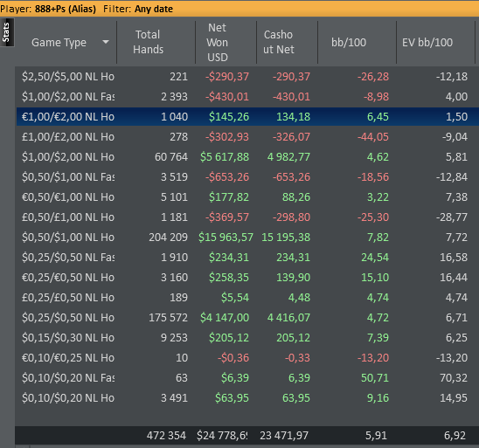
Task: Select the €1,00/€2,00 NL Ho highlighted row
Action: (x=247, y=116)
